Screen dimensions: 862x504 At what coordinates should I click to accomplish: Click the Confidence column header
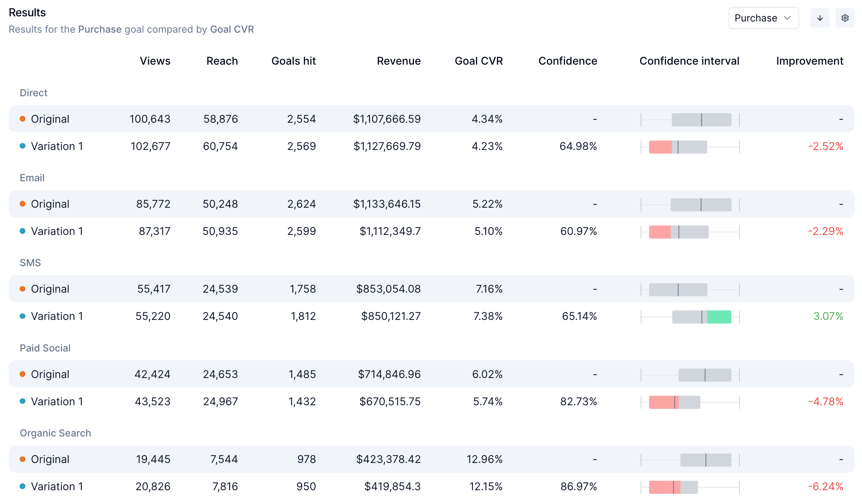pyautogui.click(x=567, y=61)
